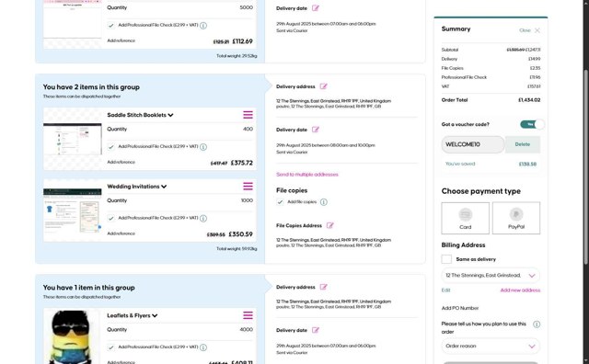This screenshot has width=589, height=364.
Task: Edit delivery date for two-item group
Action: [316, 130]
